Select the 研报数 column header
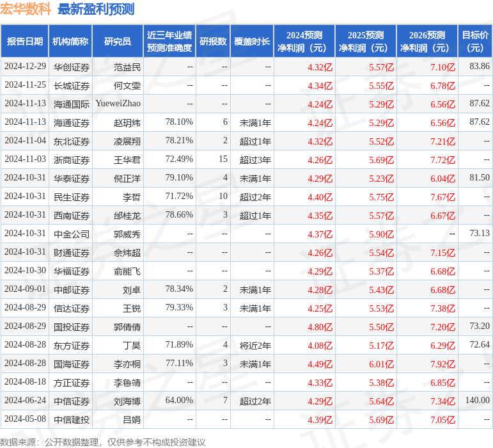This screenshot has height=448, width=493. pyautogui.click(x=213, y=42)
